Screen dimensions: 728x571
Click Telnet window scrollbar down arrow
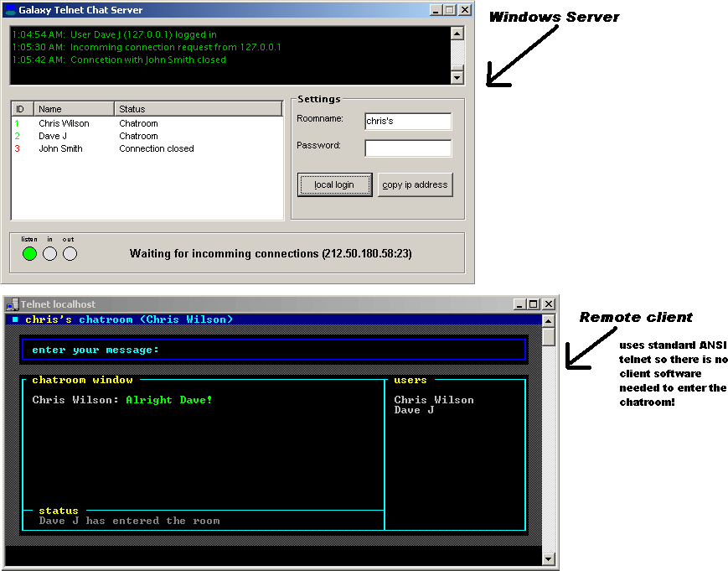coord(549,558)
